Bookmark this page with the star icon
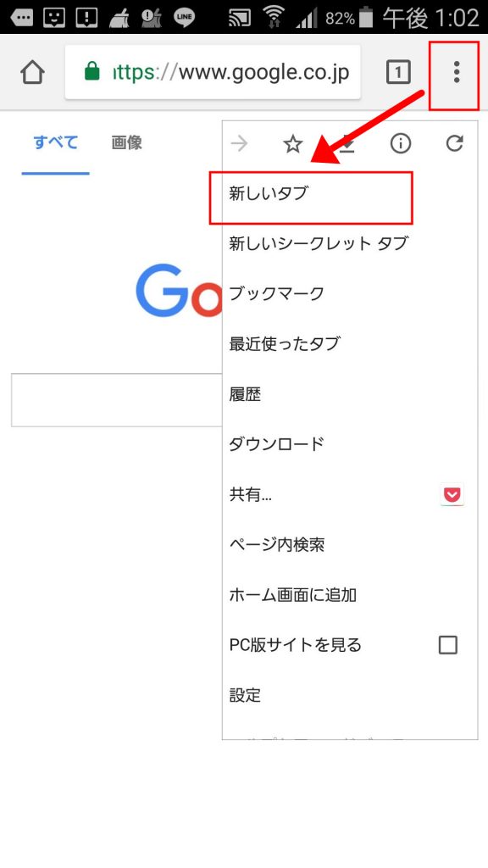The height and width of the screenshot is (868, 488). click(292, 143)
